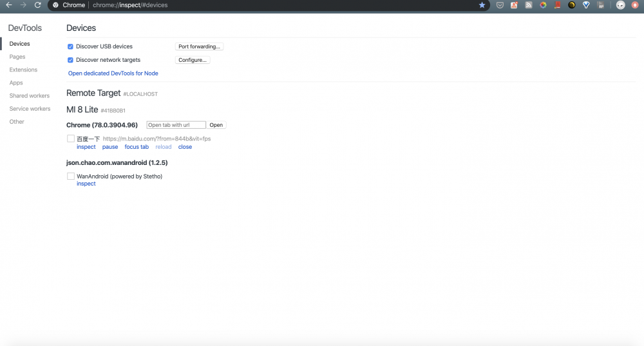
Task: Open Service workers section
Action: tap(30, 109)
